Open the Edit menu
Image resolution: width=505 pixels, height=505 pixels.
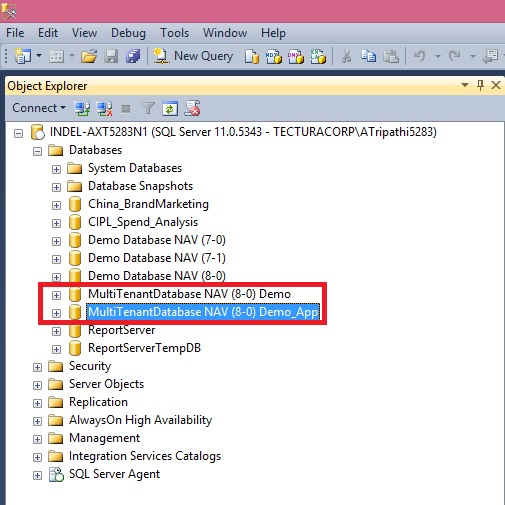(48, 33)
